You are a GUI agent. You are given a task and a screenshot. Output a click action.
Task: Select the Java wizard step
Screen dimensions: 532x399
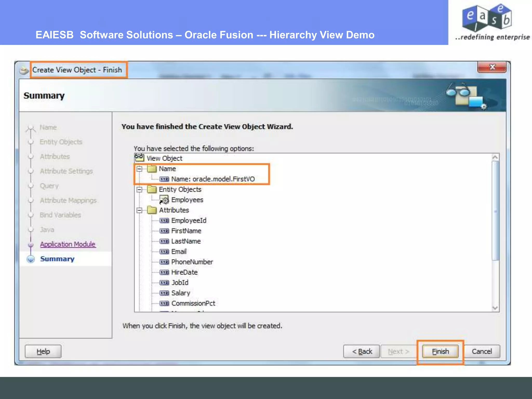pos(47,230)
